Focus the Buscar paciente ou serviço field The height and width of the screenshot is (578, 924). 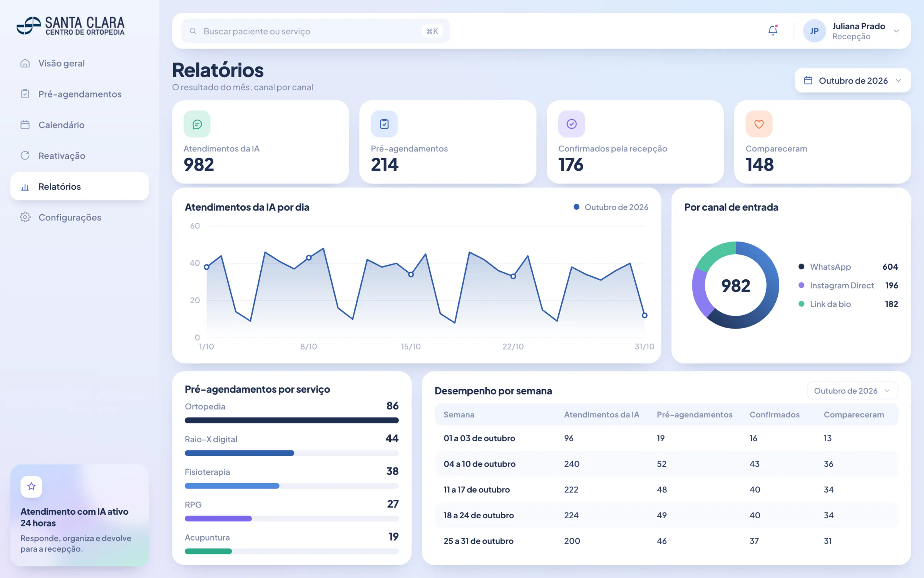pyautogui.click(x=315, y=31)
